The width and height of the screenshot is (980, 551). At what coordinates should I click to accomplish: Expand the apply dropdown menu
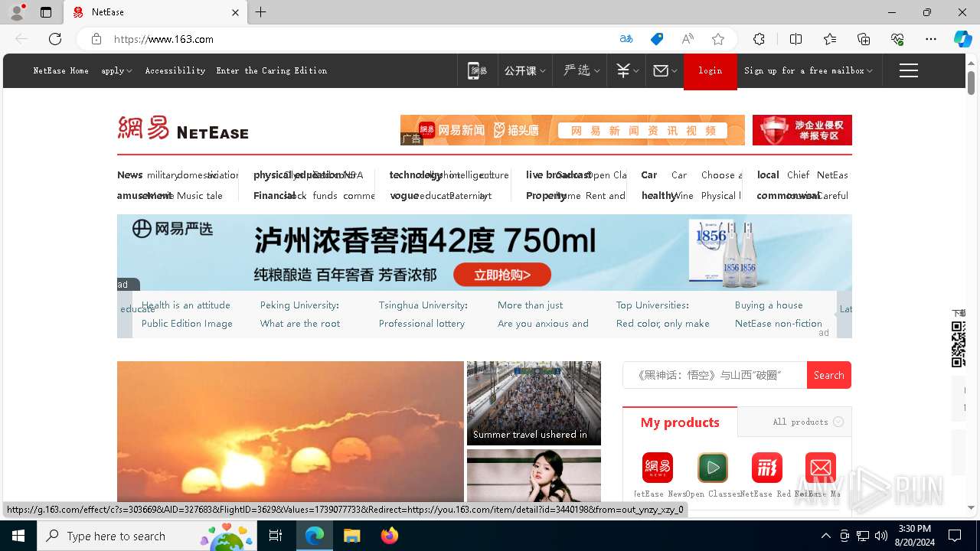pos(116,70)
